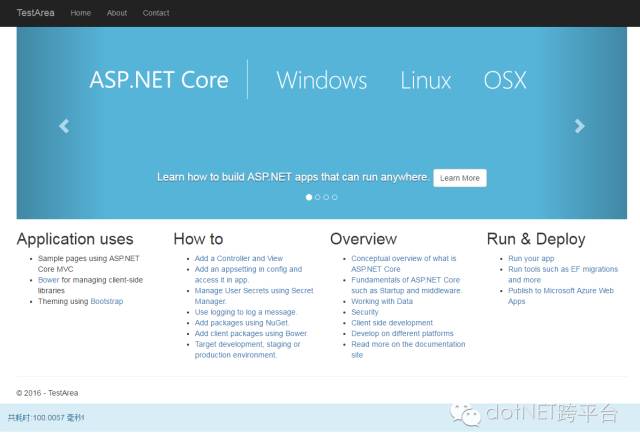
Task: Open 'Add a Controller and View' link
Action: 239,258
